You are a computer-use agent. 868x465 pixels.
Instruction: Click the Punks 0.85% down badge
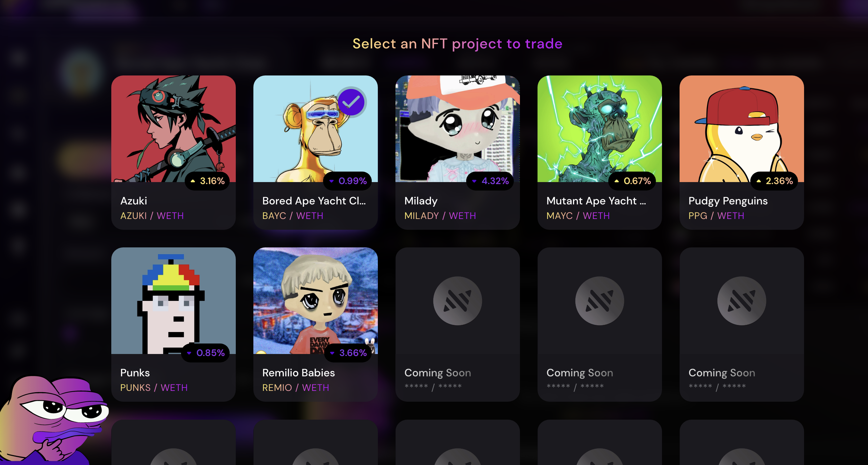(x=206, y=353)
